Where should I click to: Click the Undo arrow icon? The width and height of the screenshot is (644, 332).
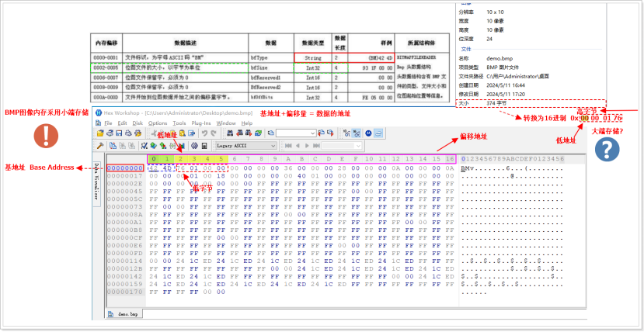pos(204,133)
